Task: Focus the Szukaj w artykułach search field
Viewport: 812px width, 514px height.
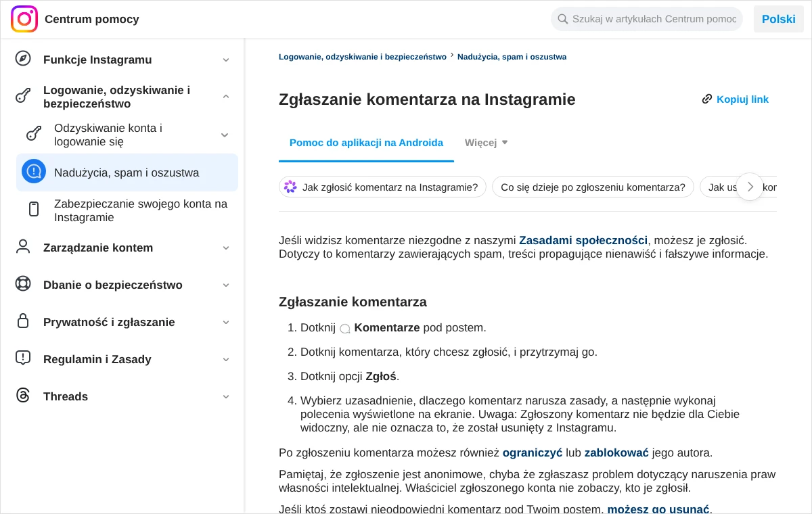Action: [x=647, y=19]
